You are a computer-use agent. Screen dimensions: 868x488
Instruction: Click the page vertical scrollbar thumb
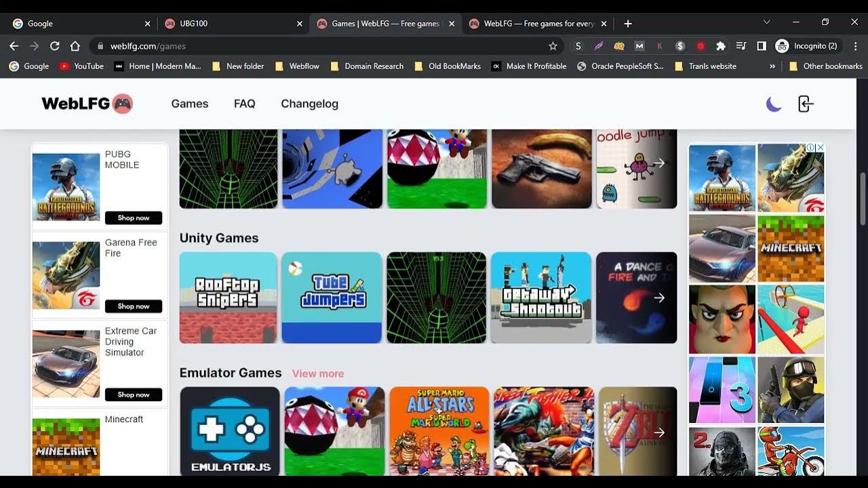(863, 198)
